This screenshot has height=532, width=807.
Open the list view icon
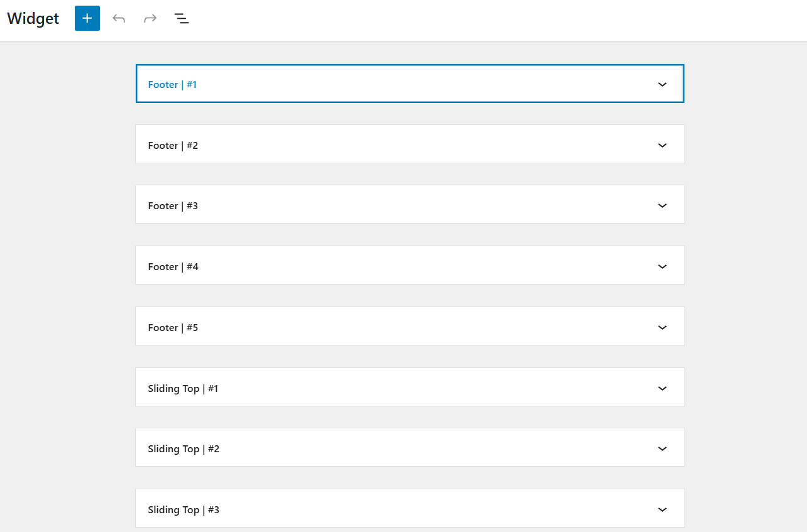(x=182, y=18)
